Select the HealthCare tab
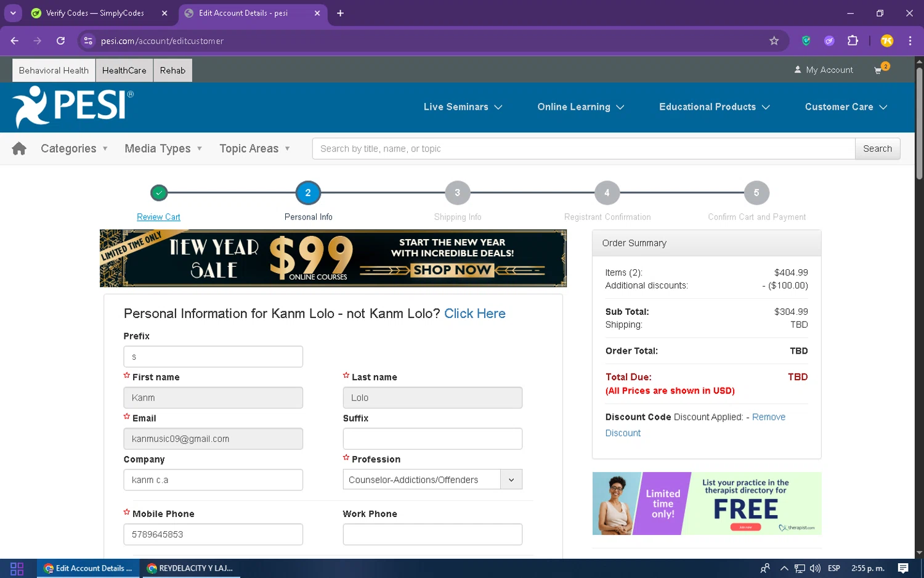The width and height of the screenshot is (924, 578). coord(124,70)
